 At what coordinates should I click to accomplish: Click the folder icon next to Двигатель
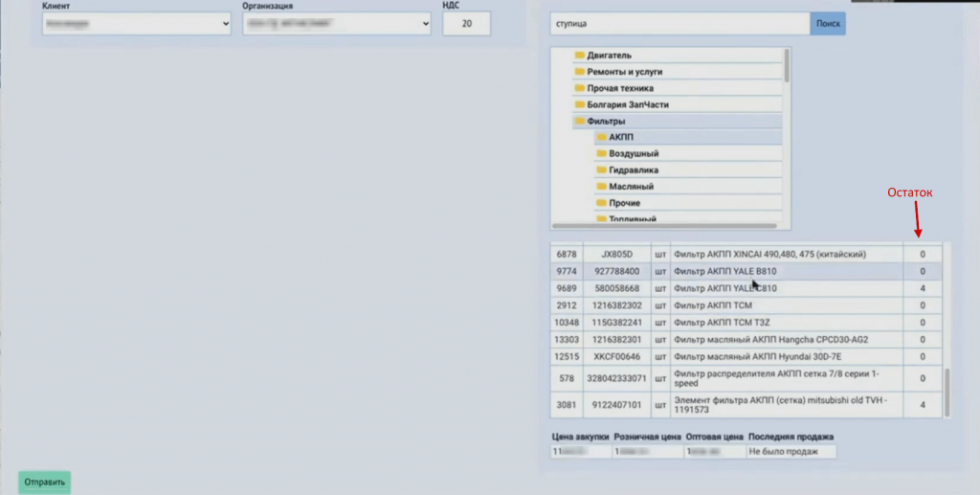579,56
